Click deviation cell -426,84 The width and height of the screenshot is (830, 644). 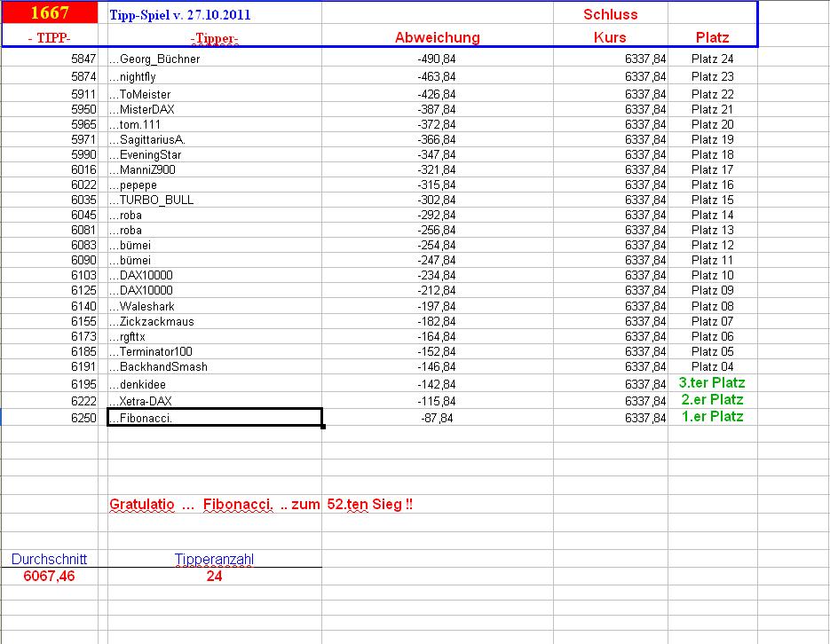[438, 94]
